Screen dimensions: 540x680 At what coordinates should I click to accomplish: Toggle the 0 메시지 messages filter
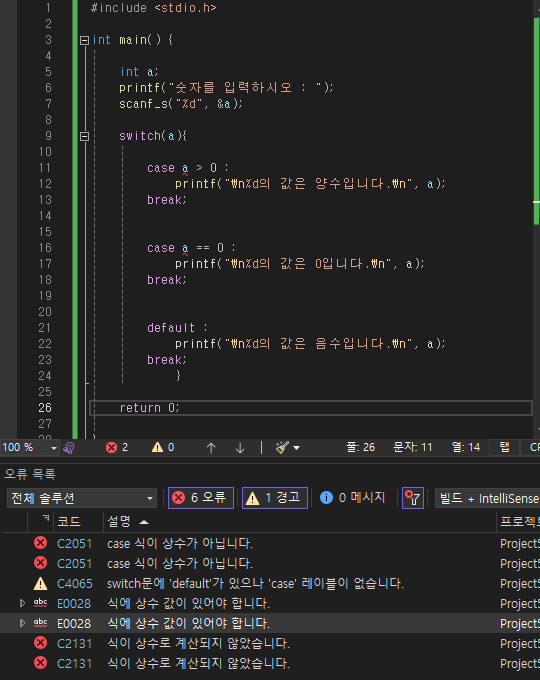pos(352,497)
